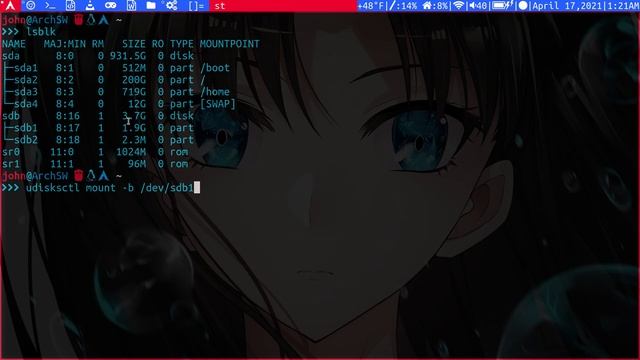Click the 8:16 MAJ:MIN value

[68, 116]
